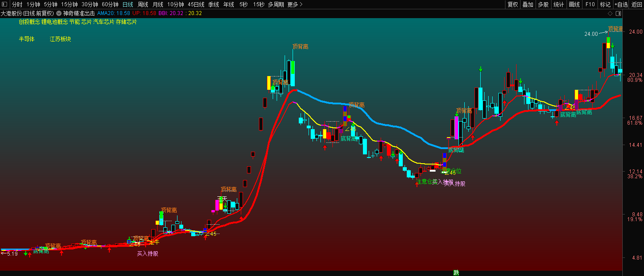This screenshot has height=276, width=644.
Task: Click the 返回 back button
Action: [636, 4]
